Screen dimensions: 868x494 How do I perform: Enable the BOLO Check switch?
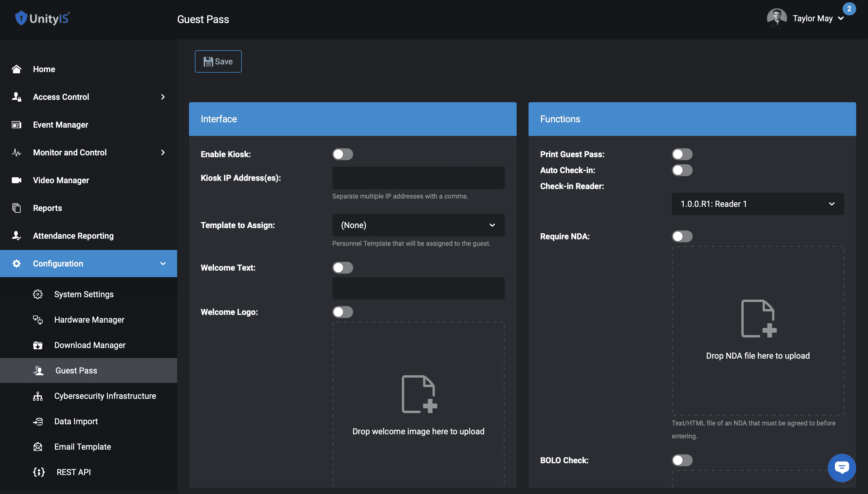682,460
